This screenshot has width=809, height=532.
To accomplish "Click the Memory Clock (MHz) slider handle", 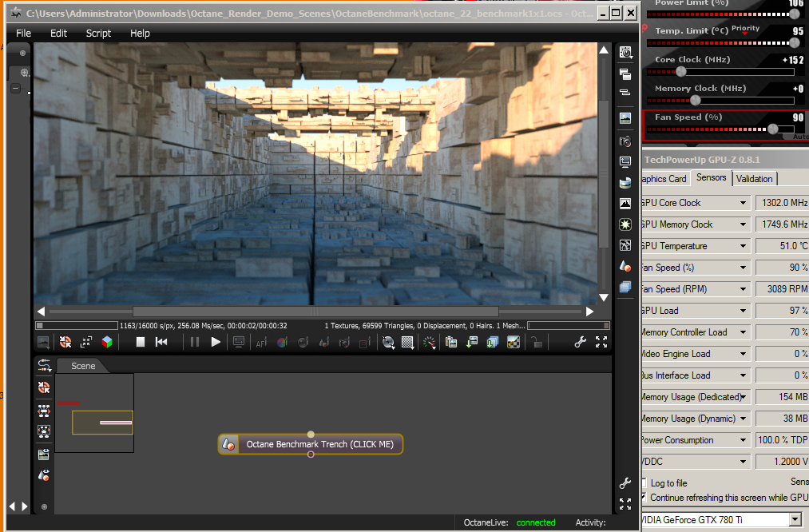I will pyautogui.click(x=696, y=100).
